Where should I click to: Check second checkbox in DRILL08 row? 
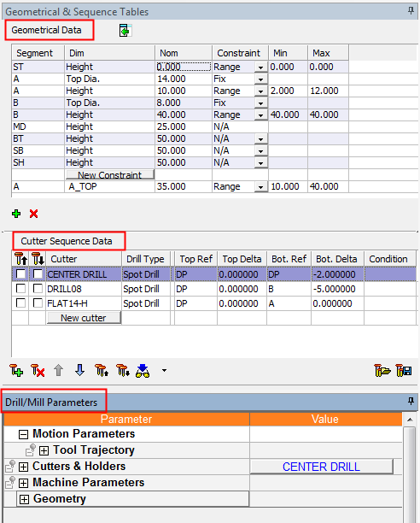[x=38, y=289]
